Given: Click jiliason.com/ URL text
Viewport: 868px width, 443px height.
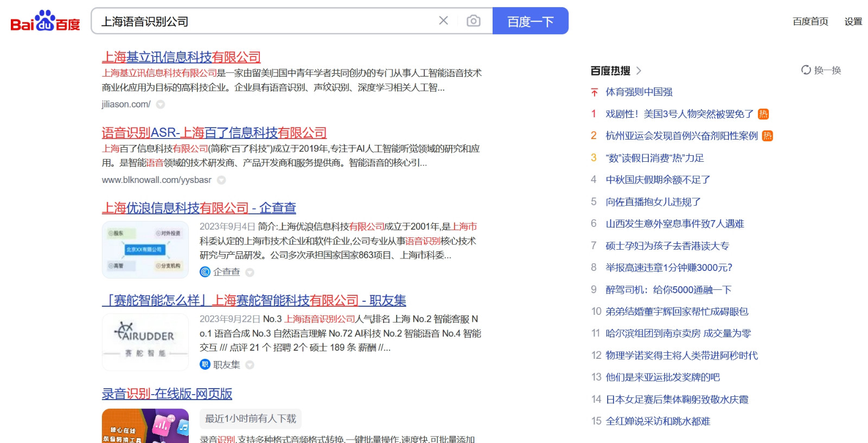Looking at the screenshot, I should coord(126,104).
